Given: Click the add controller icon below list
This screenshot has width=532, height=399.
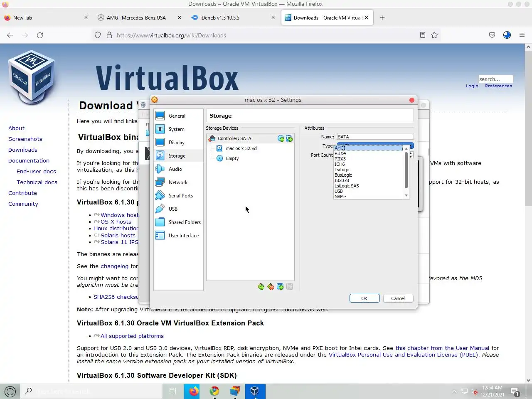Looking at the screenshot, I should pyautogui.click(x=261, y=286).
